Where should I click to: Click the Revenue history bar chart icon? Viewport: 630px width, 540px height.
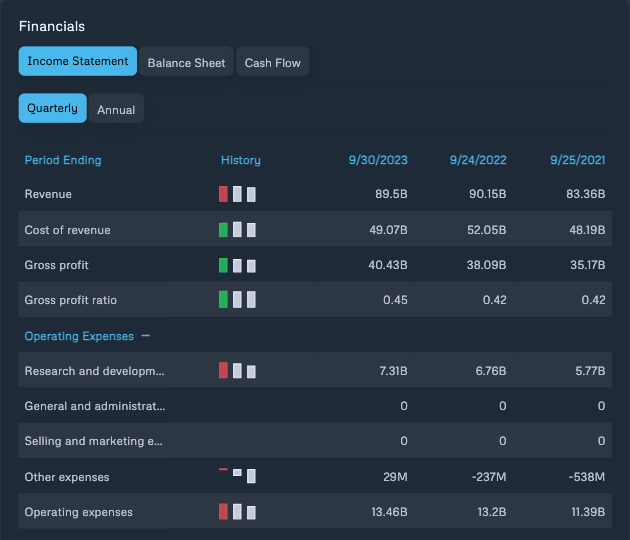click(x=237, y=194)
